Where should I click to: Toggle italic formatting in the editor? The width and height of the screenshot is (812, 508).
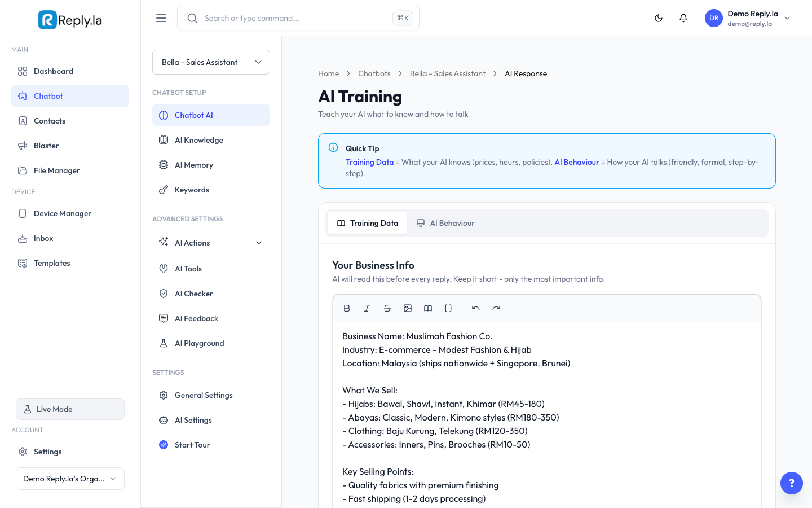(367, 308)
